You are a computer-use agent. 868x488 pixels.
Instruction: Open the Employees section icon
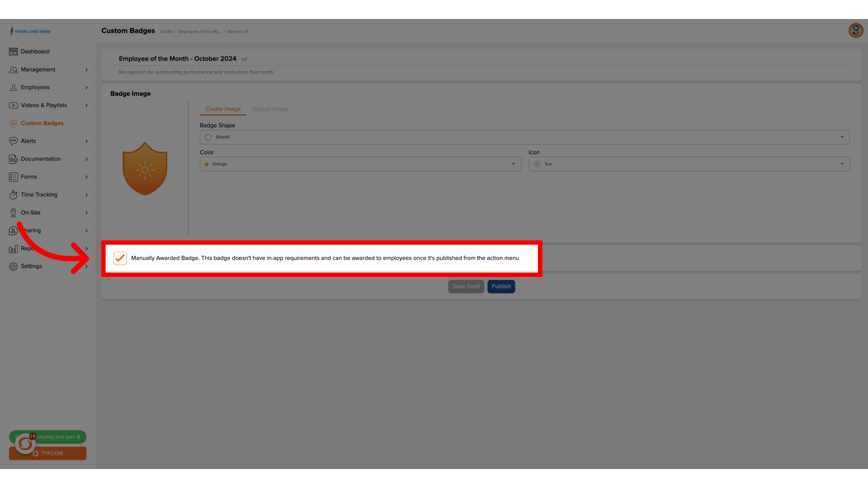click(13, 87)
